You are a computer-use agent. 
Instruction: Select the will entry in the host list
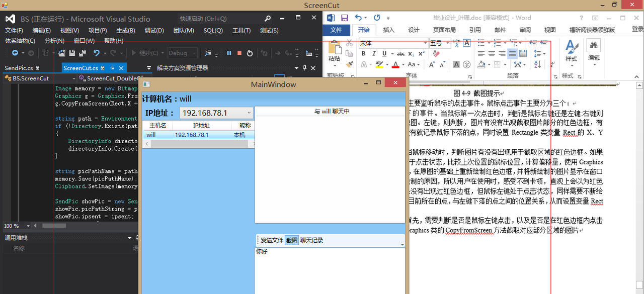[151, 135]
